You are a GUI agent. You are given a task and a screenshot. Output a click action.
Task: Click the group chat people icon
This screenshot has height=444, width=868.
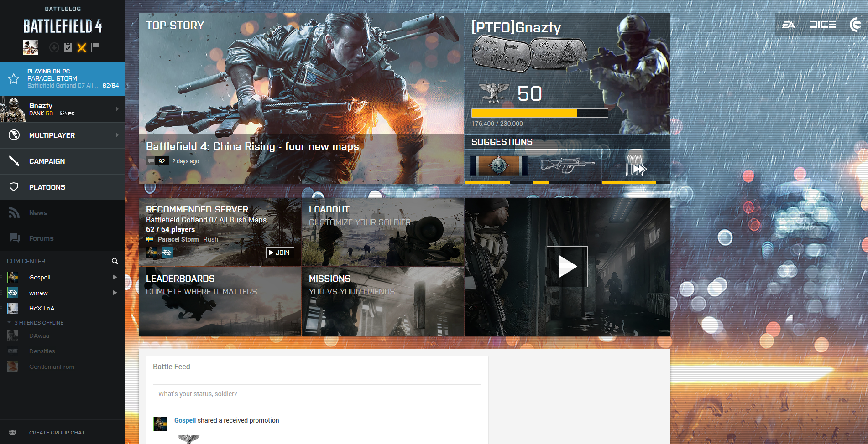coord(13,432)
